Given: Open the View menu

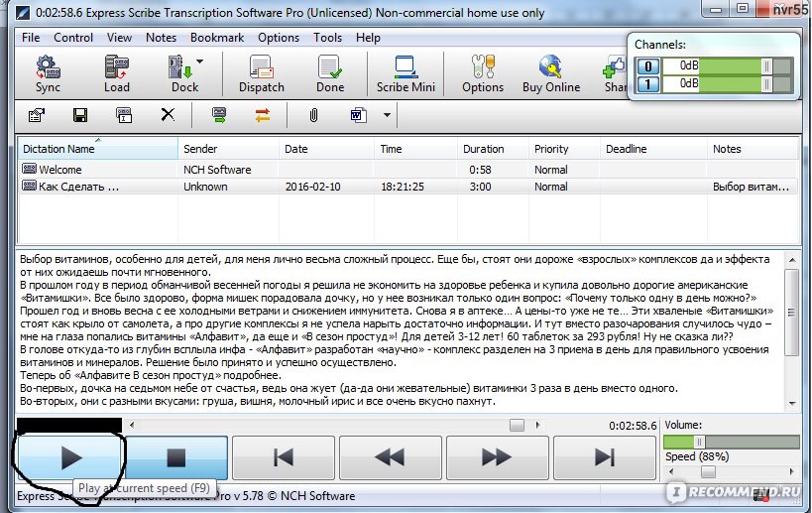Looking at the screenshot, I should point(119,38).
